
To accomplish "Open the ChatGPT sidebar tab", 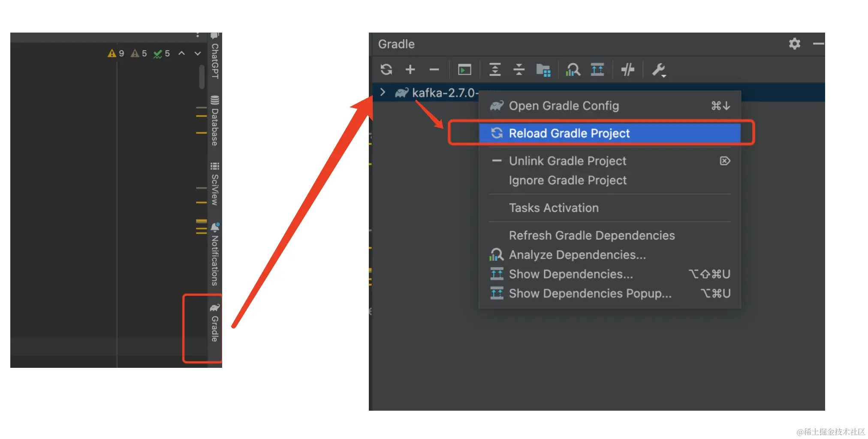I will point(215,57).
